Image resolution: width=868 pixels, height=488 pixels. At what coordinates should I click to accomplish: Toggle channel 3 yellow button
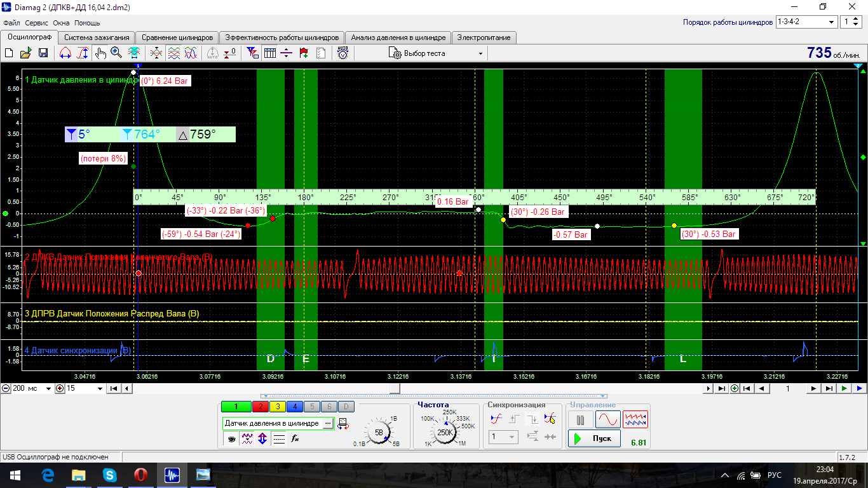278,407
